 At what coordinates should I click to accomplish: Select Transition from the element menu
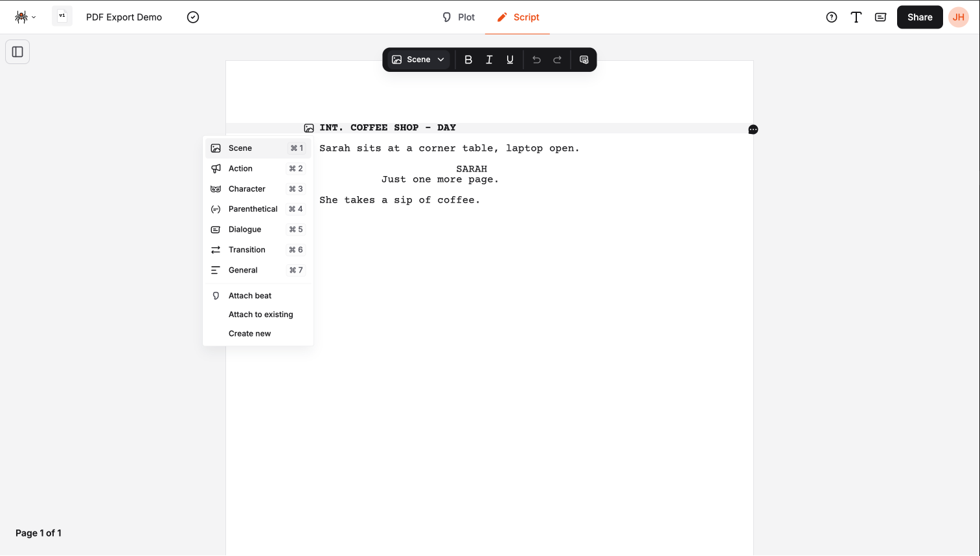247,249
